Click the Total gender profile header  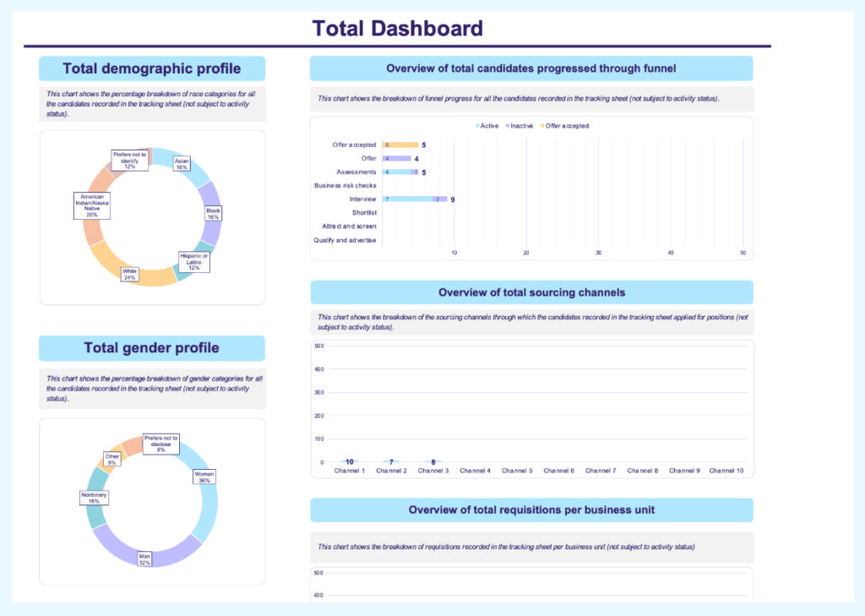tap(151, 347)
